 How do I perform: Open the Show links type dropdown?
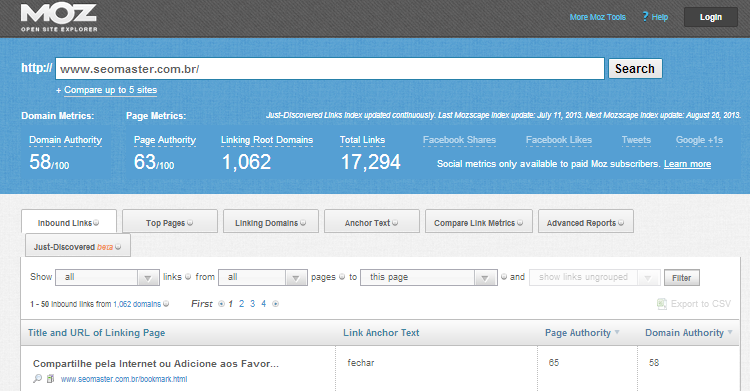pyautogui.click(x=108, y=278)
